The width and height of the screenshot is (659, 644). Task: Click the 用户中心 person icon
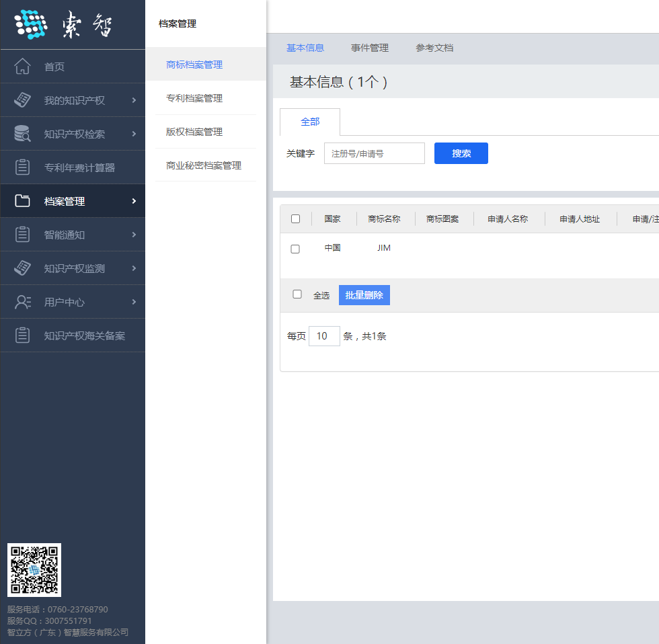pyautogui.click(x=22, y=302)
